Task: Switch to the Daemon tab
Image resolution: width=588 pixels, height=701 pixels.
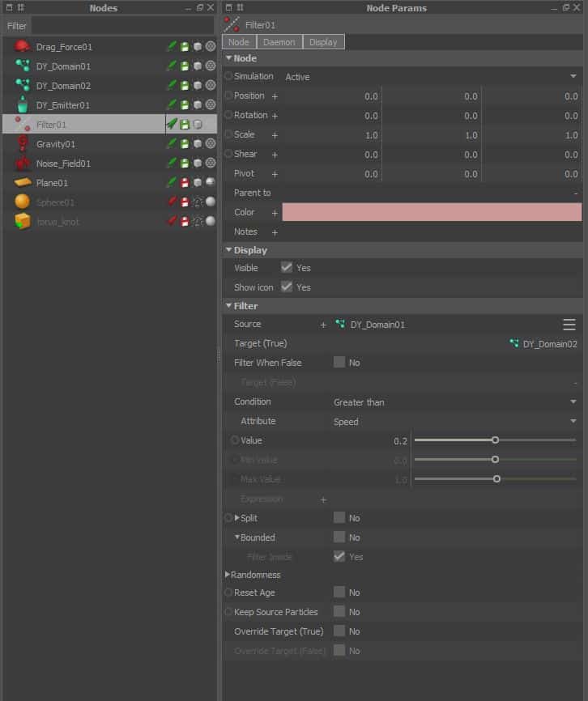Action: [279, 42]
